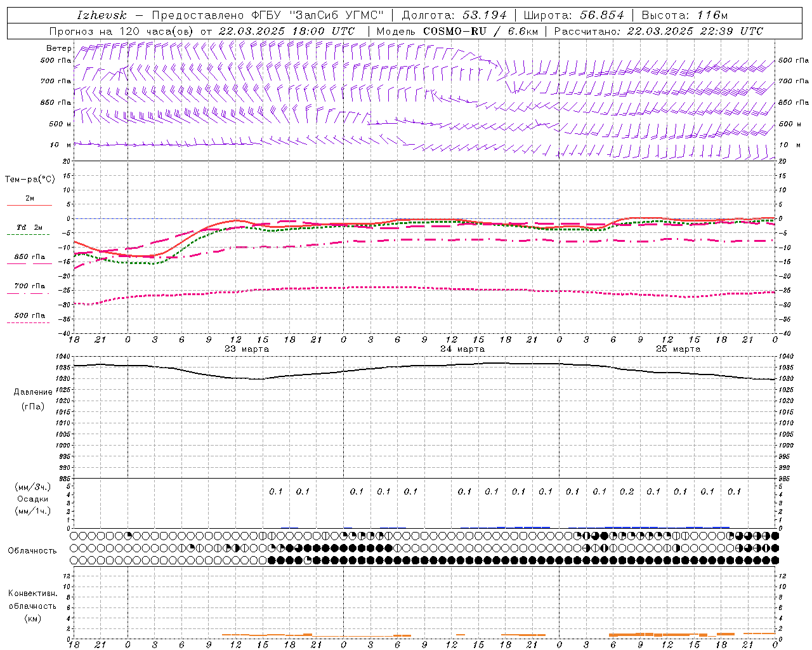Click the 'Давление' pressure panel label
Image resolution: width=812 pixels, height=650 pixels.
tap(33, 392)
